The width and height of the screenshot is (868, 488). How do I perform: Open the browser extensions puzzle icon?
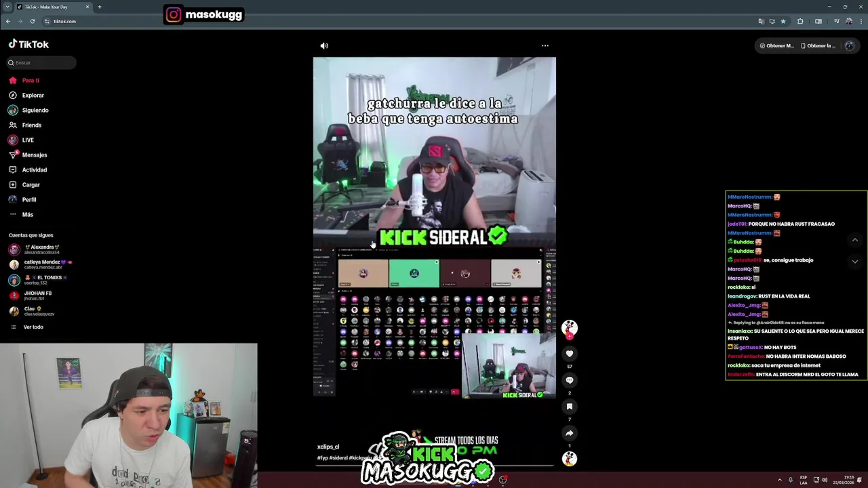pos(800,21)
